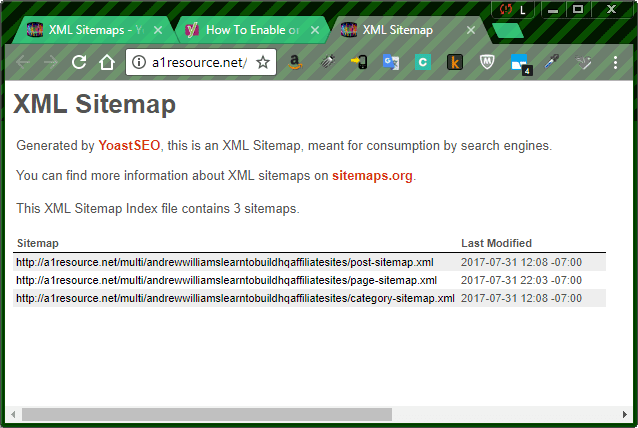Maximize the browser window
The height and width of the screenshot is (428, 638).
coord(578,9)
